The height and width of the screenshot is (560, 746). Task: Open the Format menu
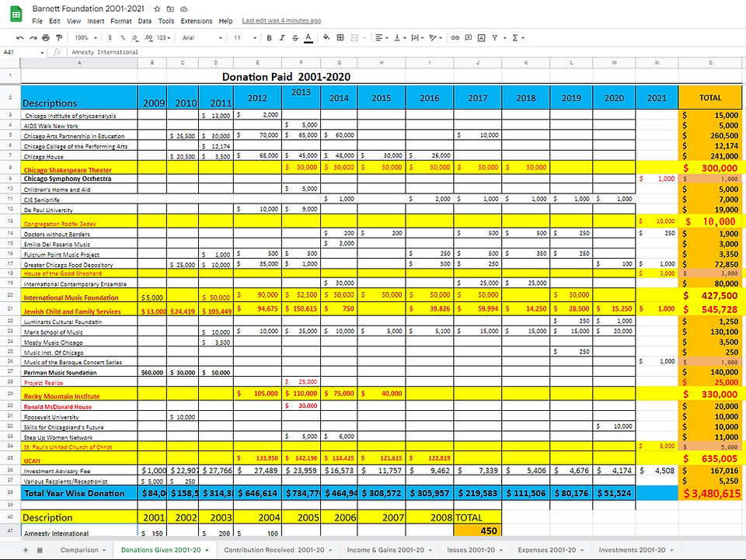pos(121,21)
